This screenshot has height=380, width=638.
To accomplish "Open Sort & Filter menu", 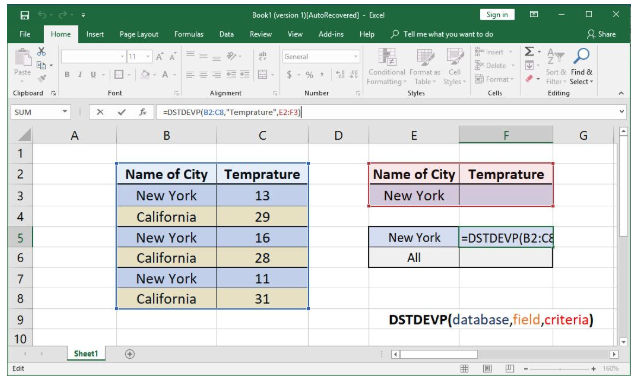I will [x=556, y=66].
